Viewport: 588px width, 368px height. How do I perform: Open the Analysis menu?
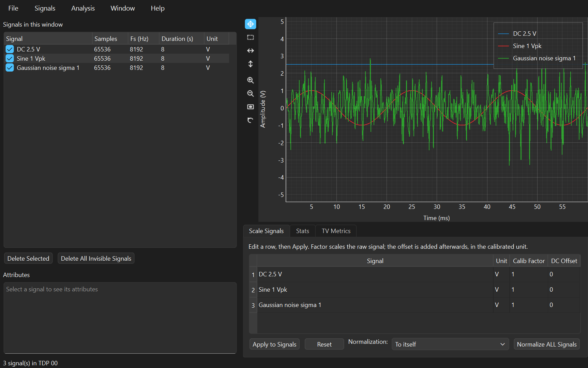83,8
